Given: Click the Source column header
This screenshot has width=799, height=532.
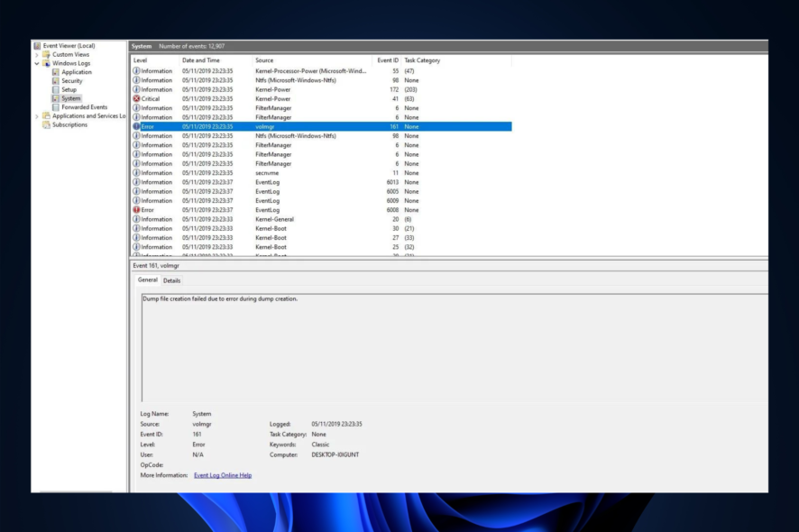Looking at the screenshot, I should coord(264,60).
